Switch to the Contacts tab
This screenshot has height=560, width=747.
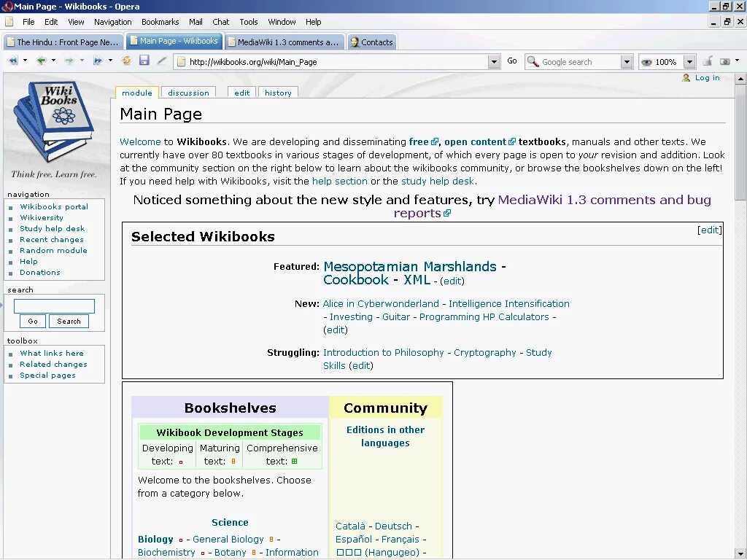(371, 42)
